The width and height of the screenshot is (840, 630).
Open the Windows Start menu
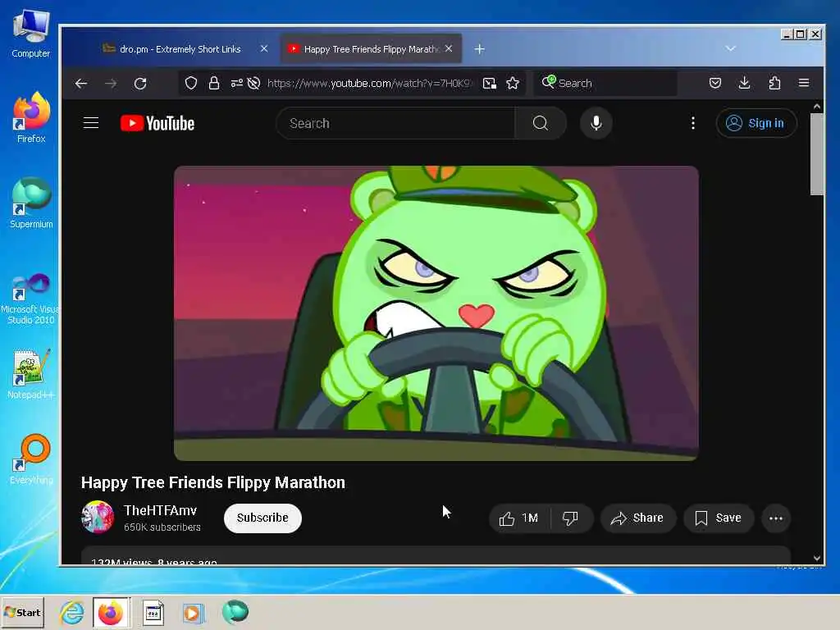(x=22, y=612)
